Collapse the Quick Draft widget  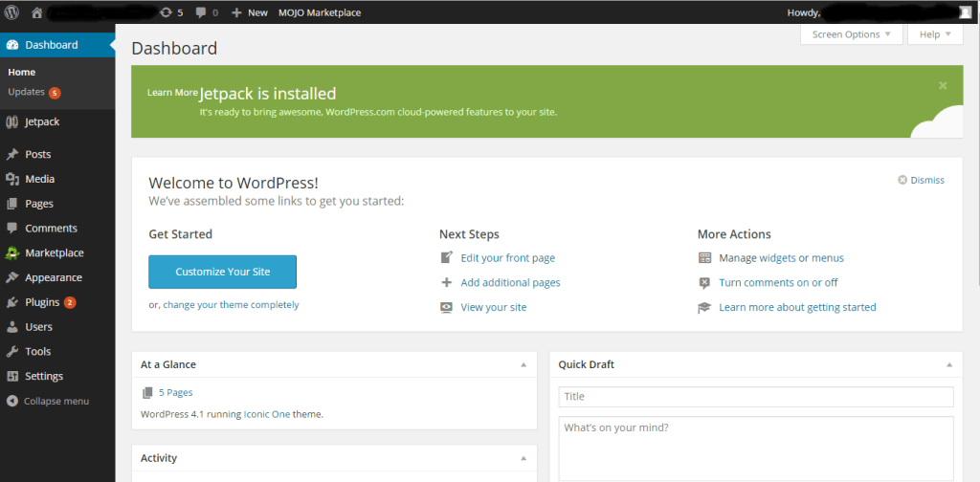coord(948,364)
